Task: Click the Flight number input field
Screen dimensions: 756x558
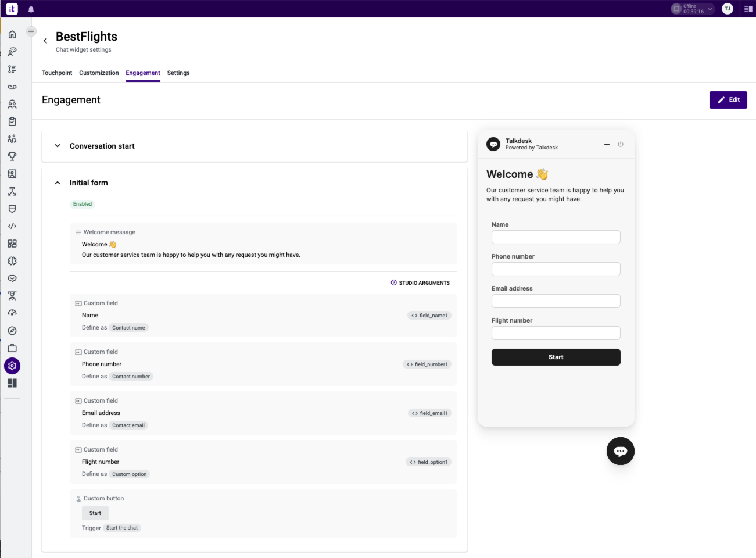Action: (556, 333)
